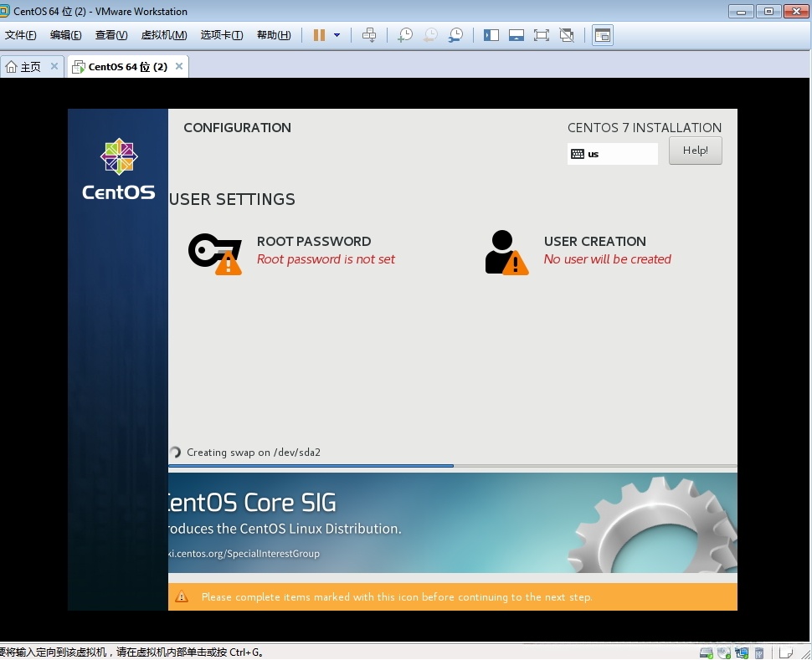
Task: Click the installation progress bar
Action: [452, 466]
